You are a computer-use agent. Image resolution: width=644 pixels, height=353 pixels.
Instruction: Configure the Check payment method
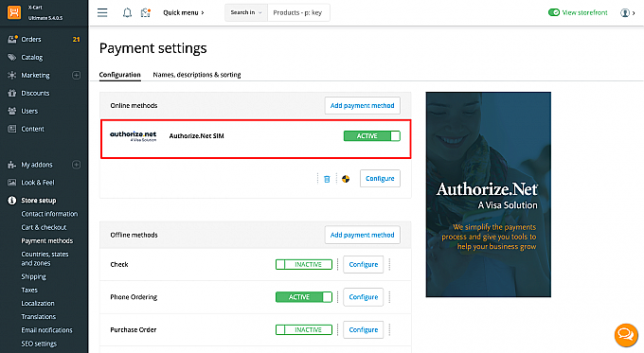pyautogui.click(x=364, y=264)
